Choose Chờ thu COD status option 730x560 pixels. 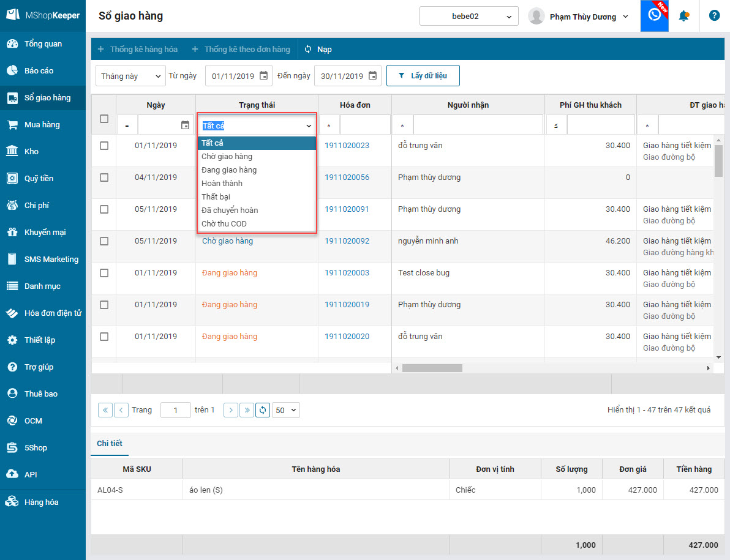224,223
